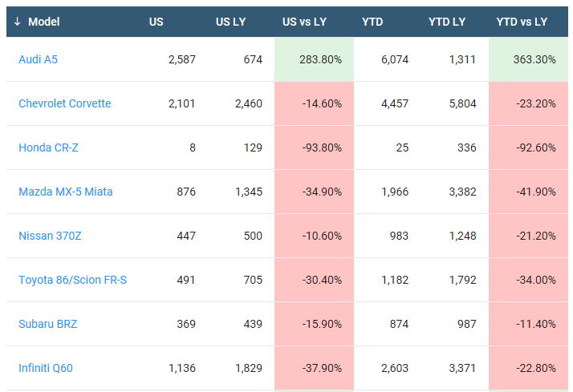Sort by YTD vs LY column
Screen dimensions: 573x392
tap(522, 22)
